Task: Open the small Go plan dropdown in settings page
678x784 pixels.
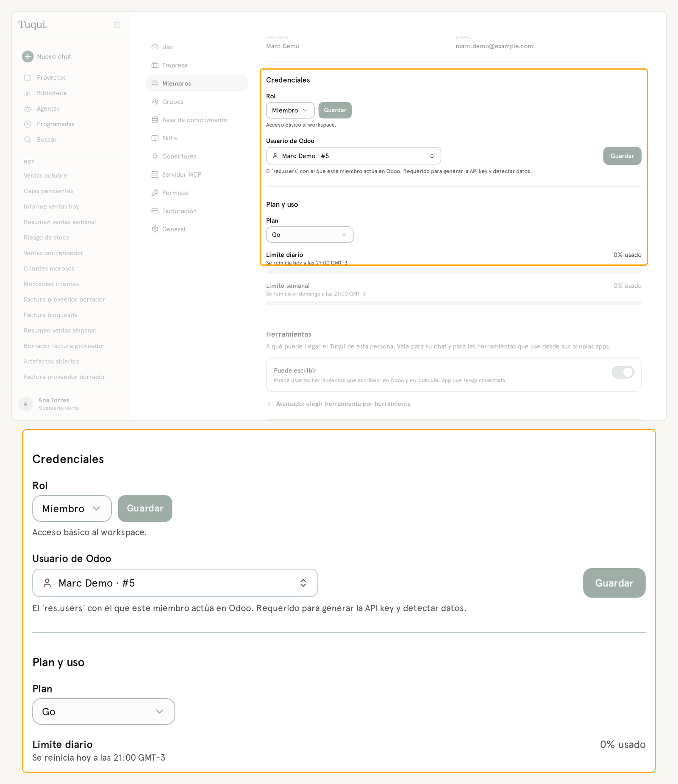Action: 310,234
